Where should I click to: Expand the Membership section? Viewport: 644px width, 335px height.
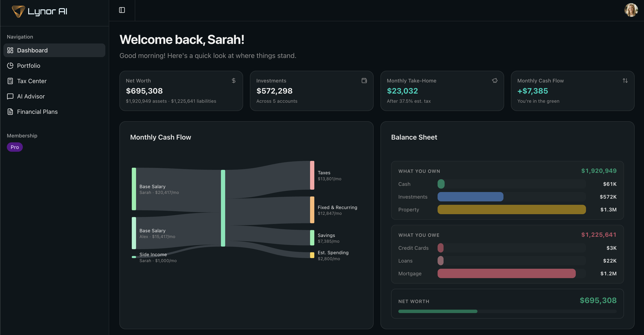(22, 135)
